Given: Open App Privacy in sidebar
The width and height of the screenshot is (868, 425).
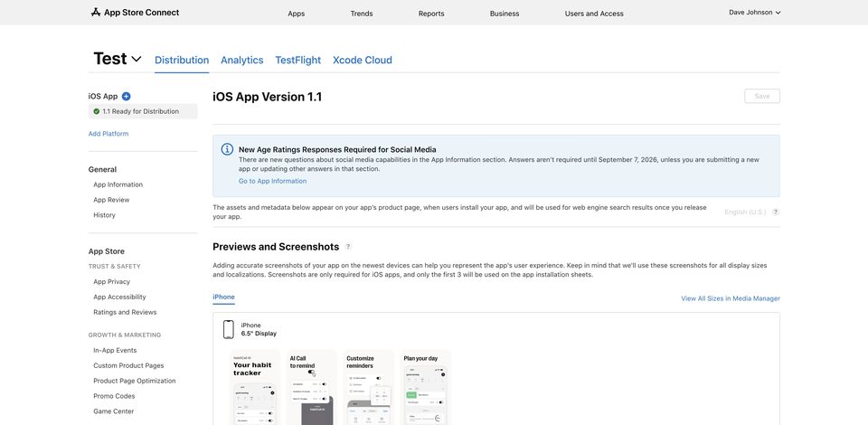Looking at the screenshot, I should tap(112, 281).
